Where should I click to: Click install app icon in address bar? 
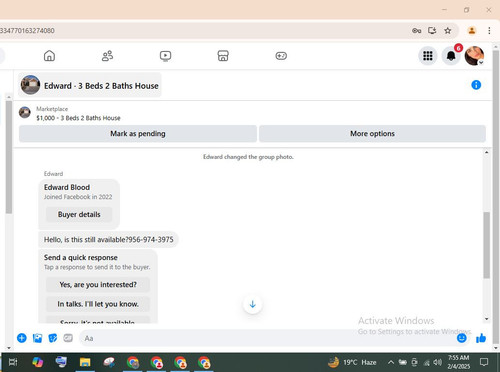(x=432, y=31)
